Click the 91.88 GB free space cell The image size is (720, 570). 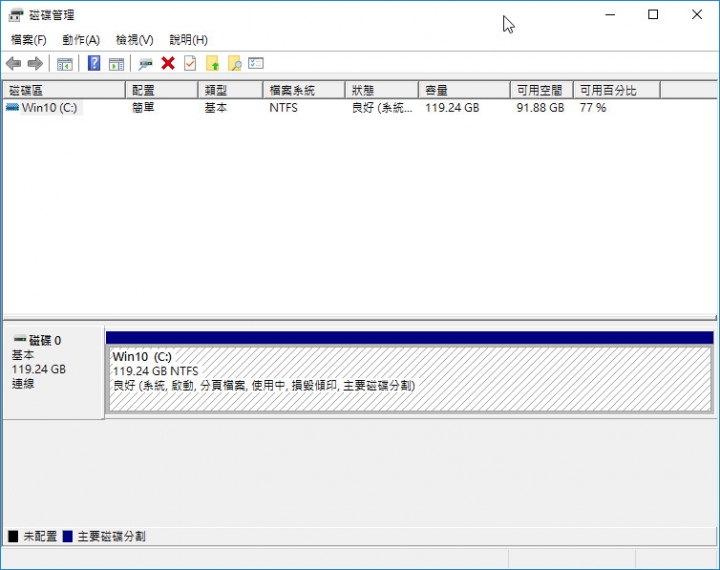(x=540, y=107)
